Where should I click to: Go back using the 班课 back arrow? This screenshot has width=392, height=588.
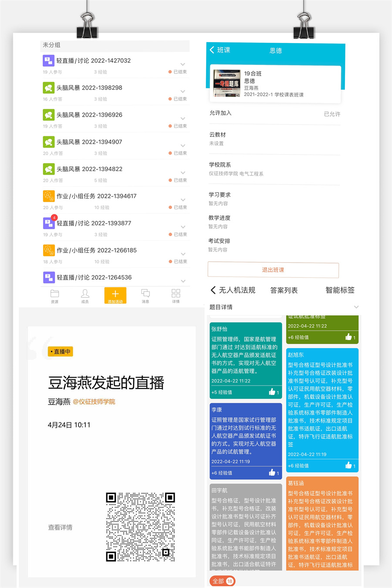click(x=212, y=50)
